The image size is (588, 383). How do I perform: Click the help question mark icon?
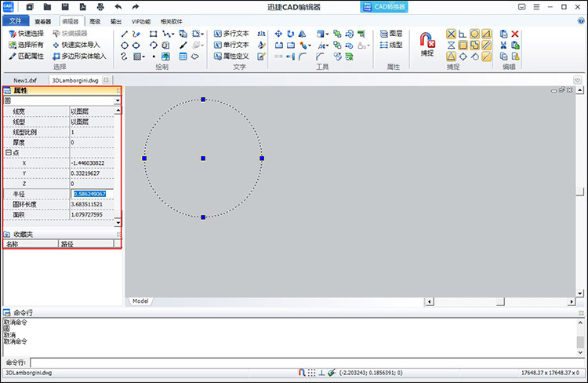click(x=581, y=21)
